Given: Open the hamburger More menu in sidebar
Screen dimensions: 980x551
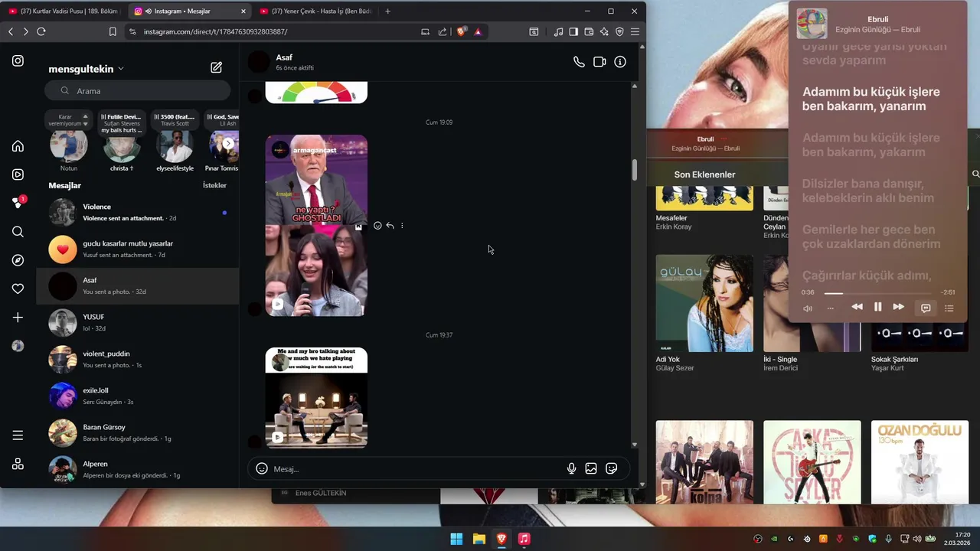Looking at the screenshot, I should tap(18, 435).
